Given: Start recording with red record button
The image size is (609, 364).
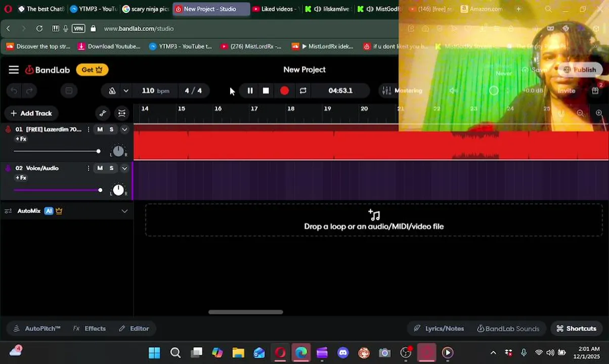Looking at the screenshot, I should click(284, 90).
